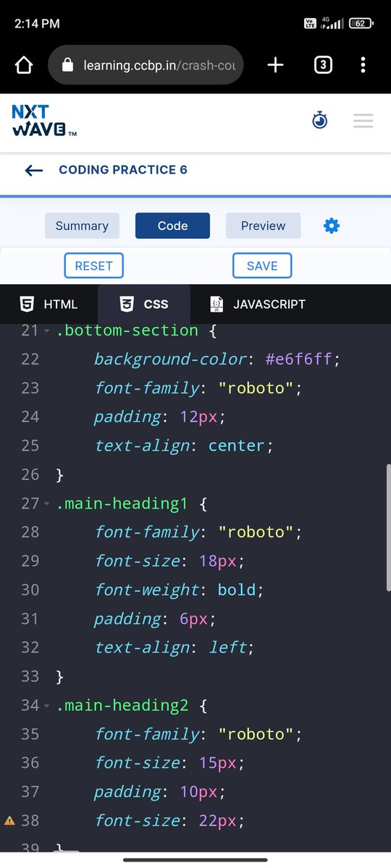This screenshot has height=868, width=391.
Task: Click "roboto" value on line 35
Action: click(x=256, y=734)
